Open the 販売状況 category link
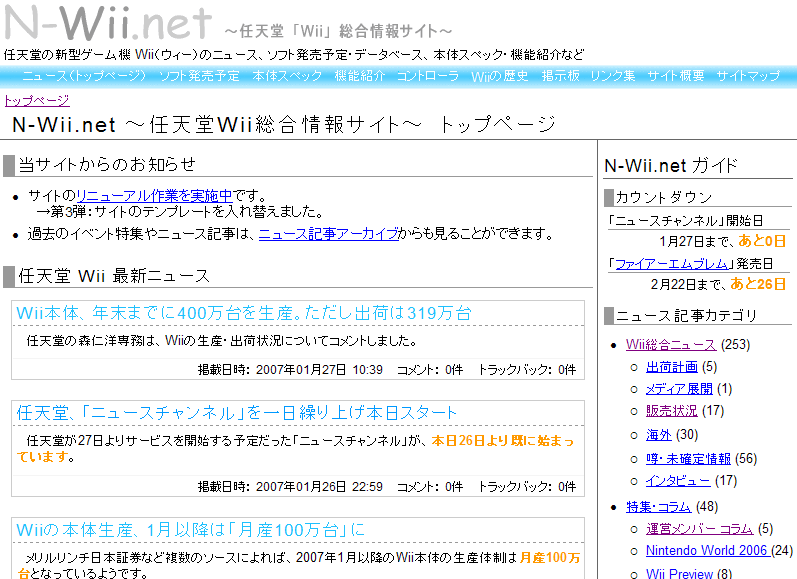The height and width of the screenshot is (579, 797). (x=671, y=411)
